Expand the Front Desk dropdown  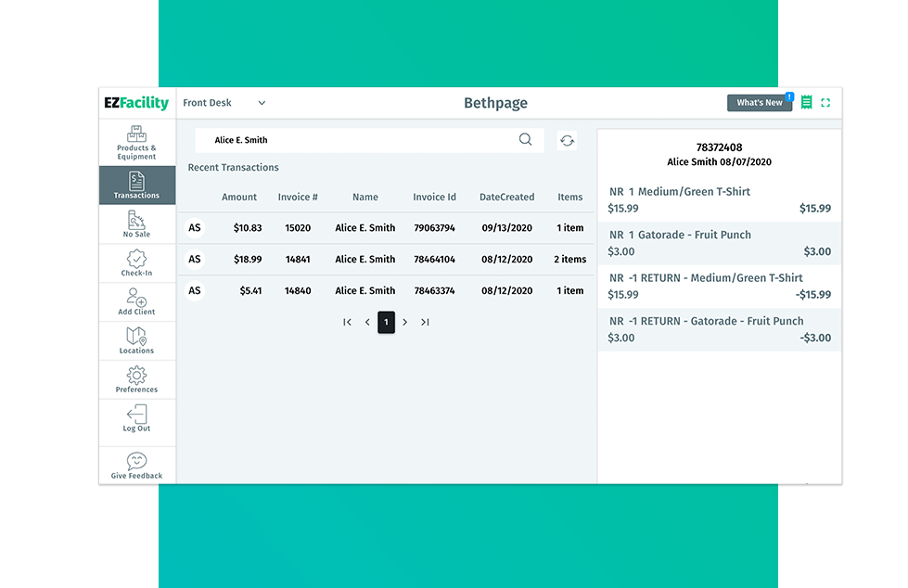262,103
